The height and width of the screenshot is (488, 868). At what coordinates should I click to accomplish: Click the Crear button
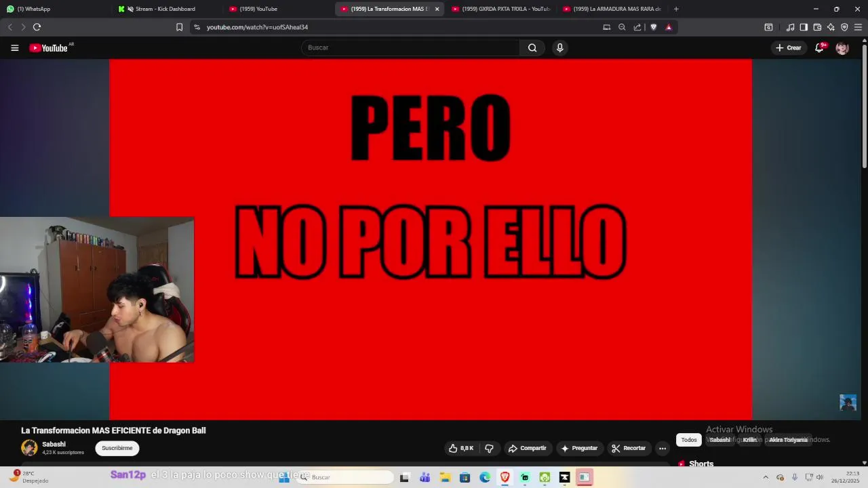789,47
